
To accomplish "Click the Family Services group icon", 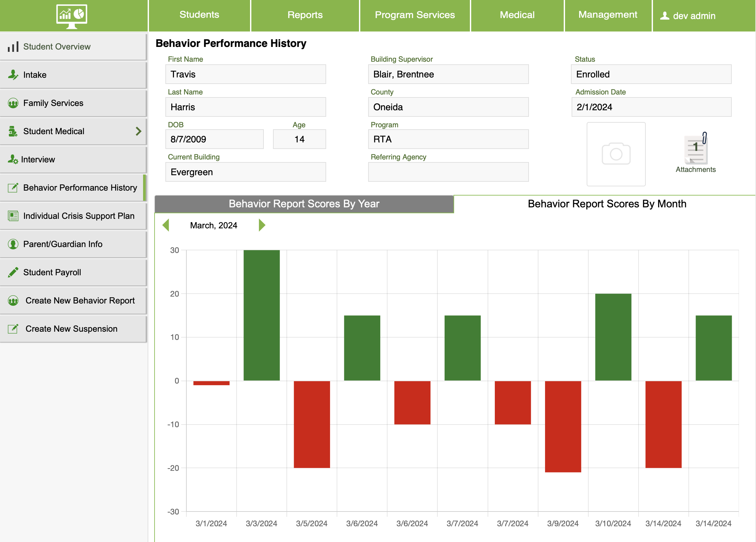I will [13, 103].
